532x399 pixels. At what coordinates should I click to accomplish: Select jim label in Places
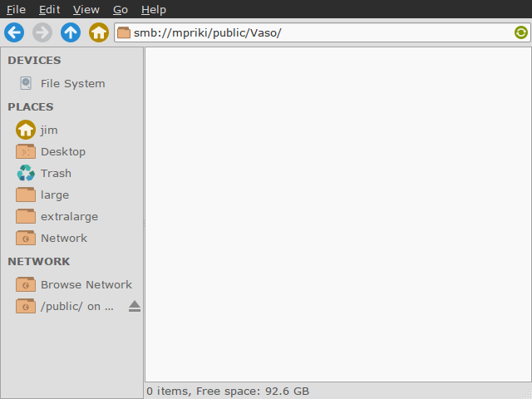[49, 130]
